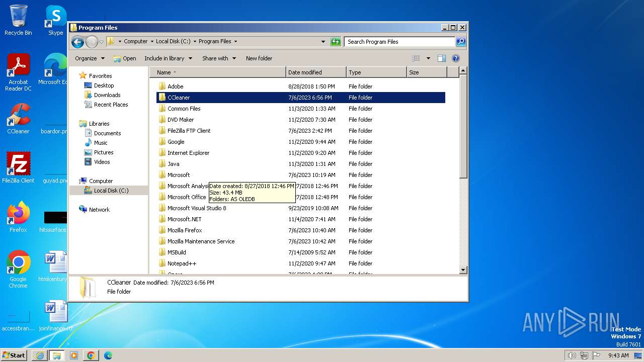
Task: Select the DVD Maker folder icon
Action: click(x=162, y=120)
